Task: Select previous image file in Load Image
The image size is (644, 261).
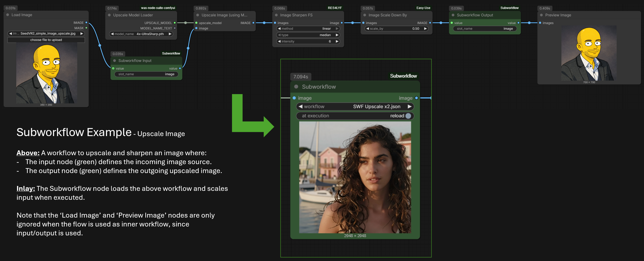Action: (11, 33)
